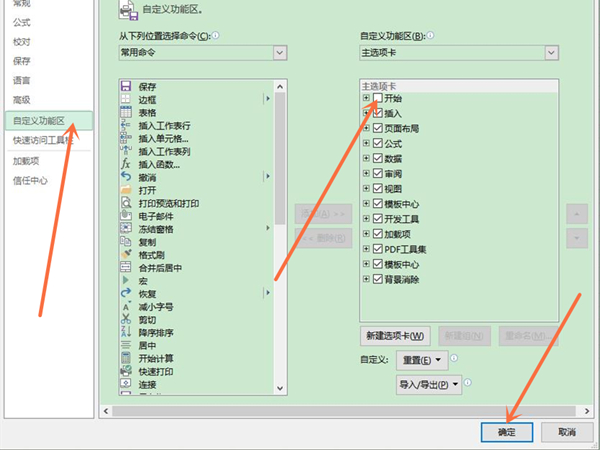Screen dimensions: 600x450
Task: Choose the 降序排序 sort icon
Action: [126, 333]
